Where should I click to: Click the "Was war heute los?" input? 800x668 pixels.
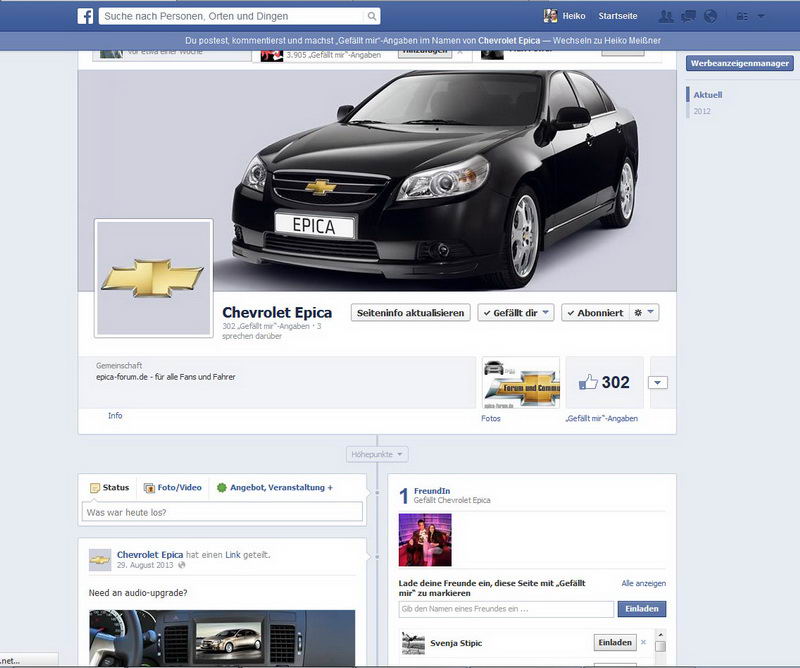click(222, 512)
